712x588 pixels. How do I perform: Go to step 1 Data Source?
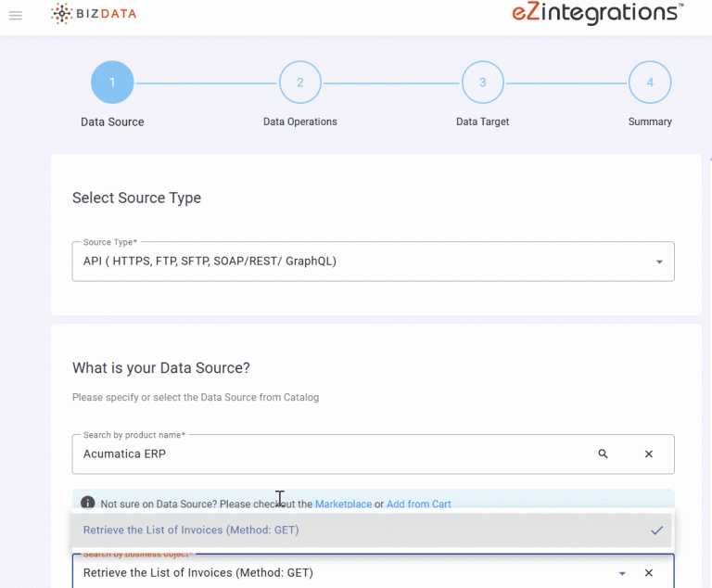(112, 83)
